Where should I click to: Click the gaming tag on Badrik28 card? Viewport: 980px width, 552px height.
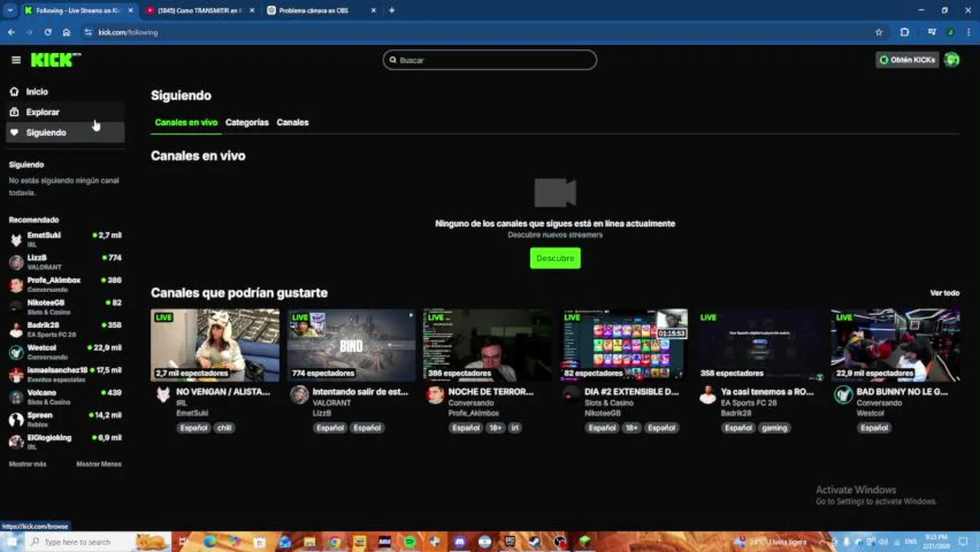774,428
